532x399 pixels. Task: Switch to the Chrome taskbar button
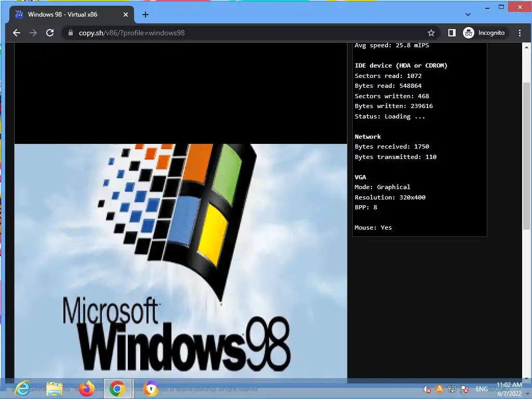coord(117,389)
